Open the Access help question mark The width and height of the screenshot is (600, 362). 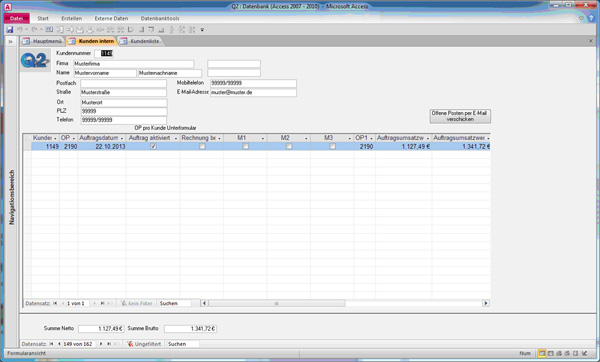tap(592, 18)
